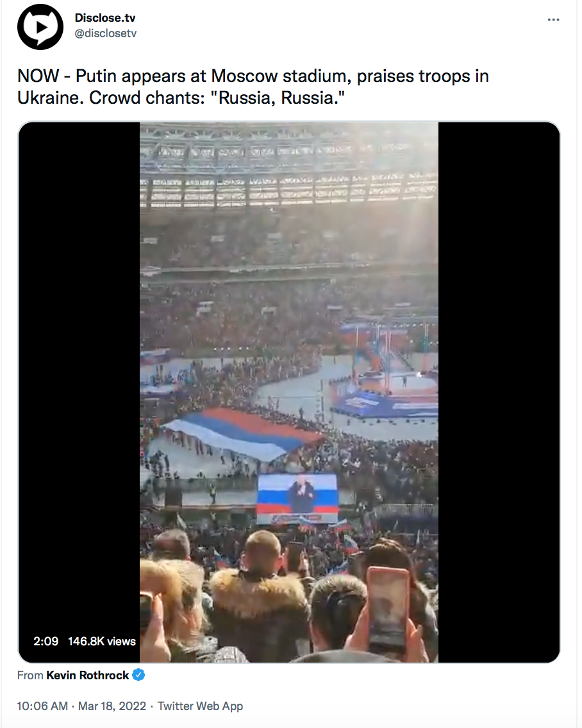Click the Mar 18, 2022 date
Screen dimensions: 582x728
click(x=113, y=706)
